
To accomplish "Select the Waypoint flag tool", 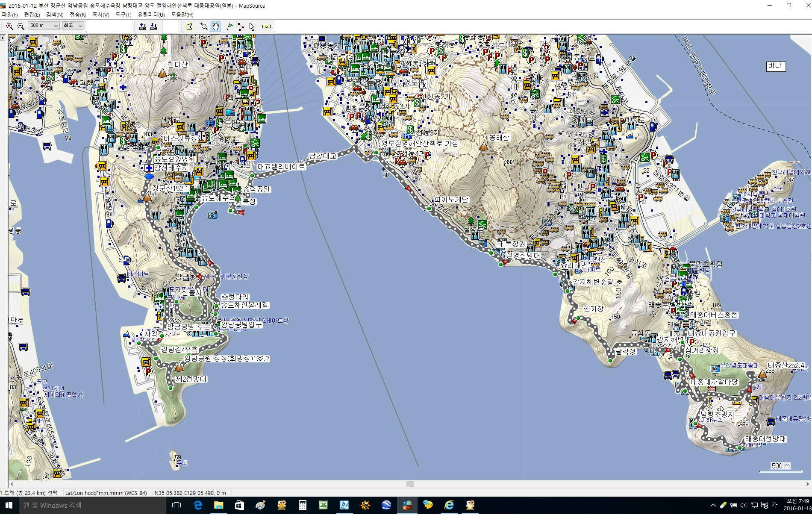I will coord(229,26).
